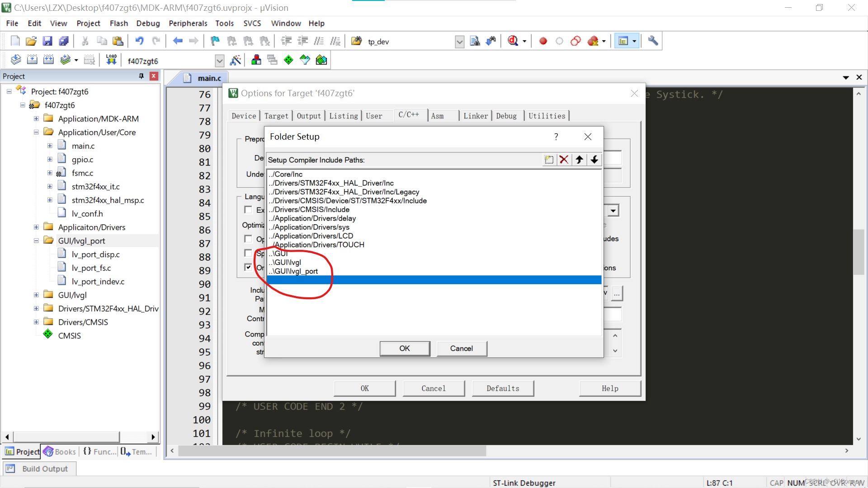Open the Options for Target wand icon
The width and height of the screenshot is (868, 488).
click(236, 60)
